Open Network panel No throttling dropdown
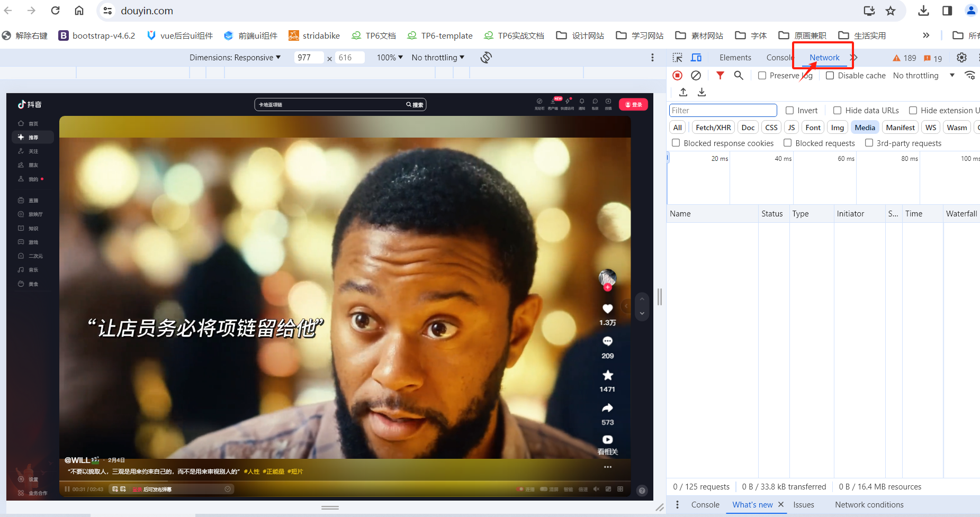This screenshot has height=517, width=980. pos(923,76)
